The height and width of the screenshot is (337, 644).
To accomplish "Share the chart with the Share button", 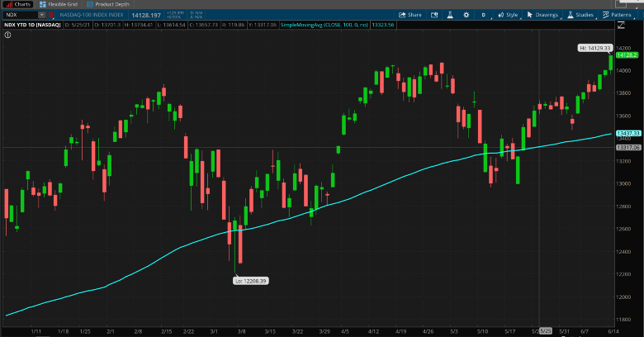I will tap(410, 15).
